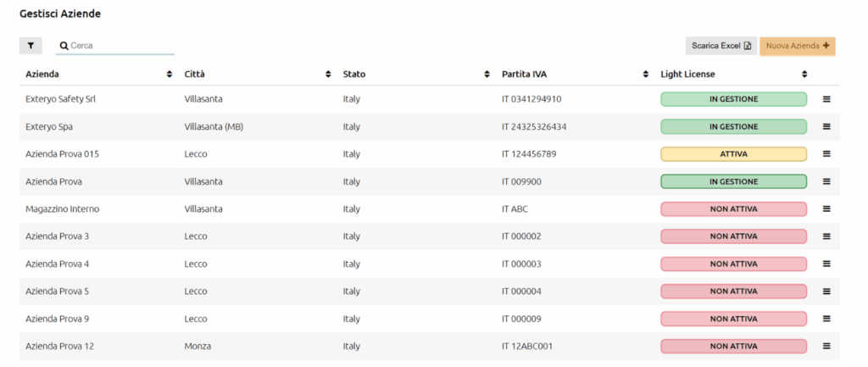The image size is (868, 367).
Task: Open row menu for Exteryo Spa
Action: (826, 127)
